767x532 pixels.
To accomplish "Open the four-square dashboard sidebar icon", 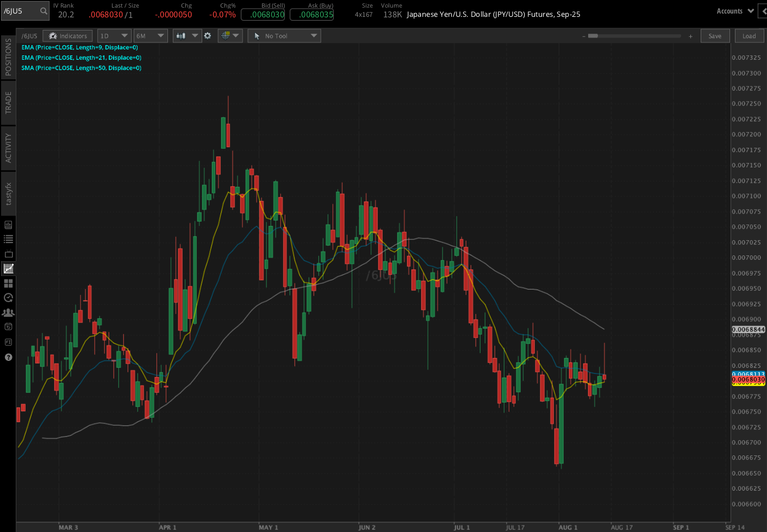I will click(8, 283).
